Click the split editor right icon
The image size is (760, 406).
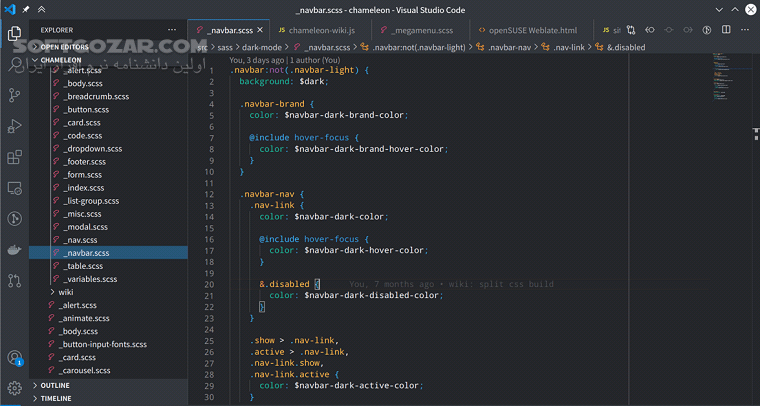coord(728,30)
